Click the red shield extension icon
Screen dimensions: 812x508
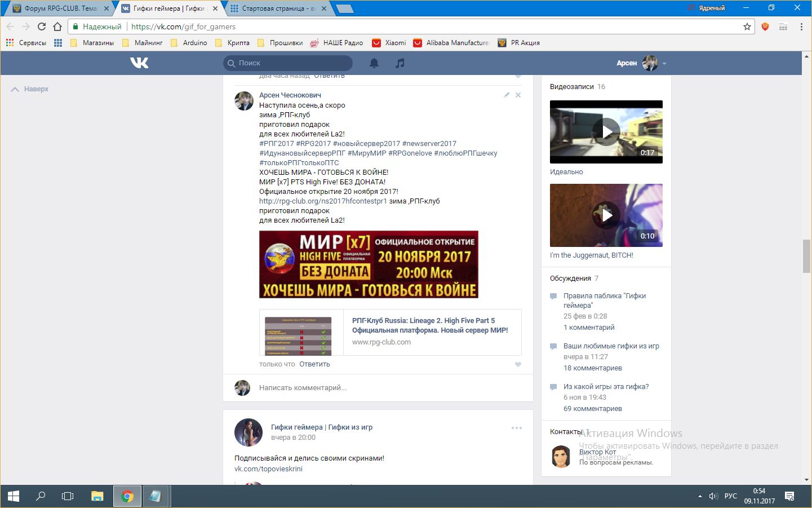765,26
